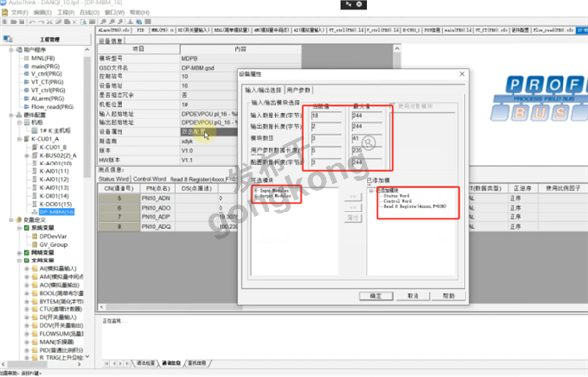Select Status Word in added modules list
588x377 pixels.
click(396, 196)
